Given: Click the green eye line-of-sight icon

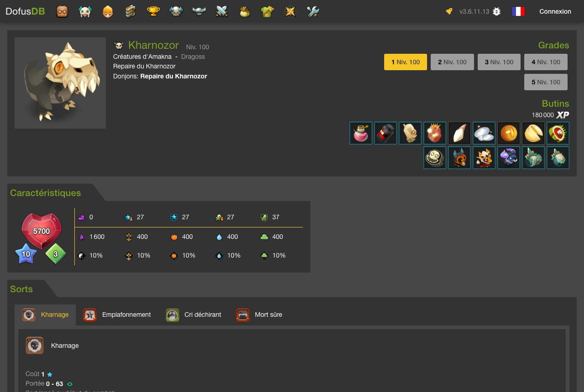Looking at the screenshot, I should (x=70, y=384).
